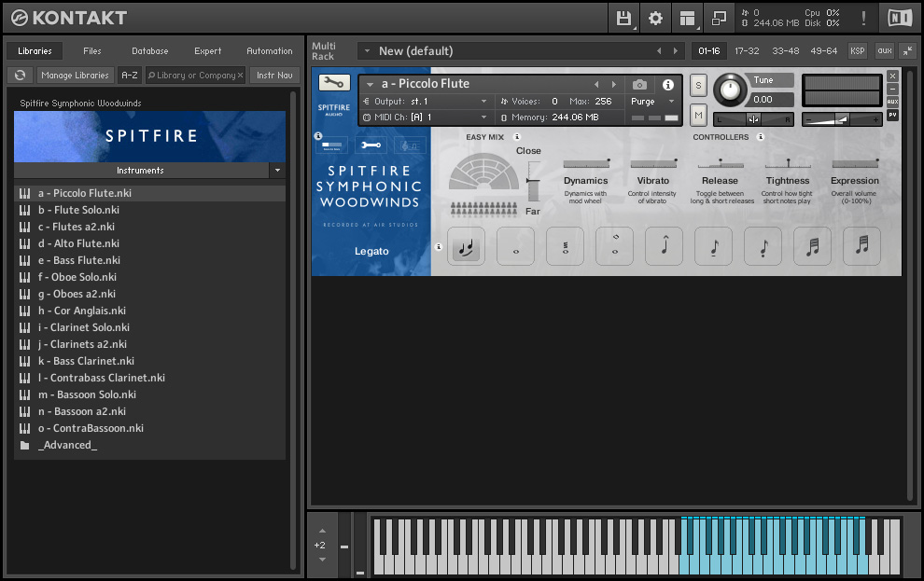Select the long whole-note articulation
This screenshot has height=581, width=924.
515,246
